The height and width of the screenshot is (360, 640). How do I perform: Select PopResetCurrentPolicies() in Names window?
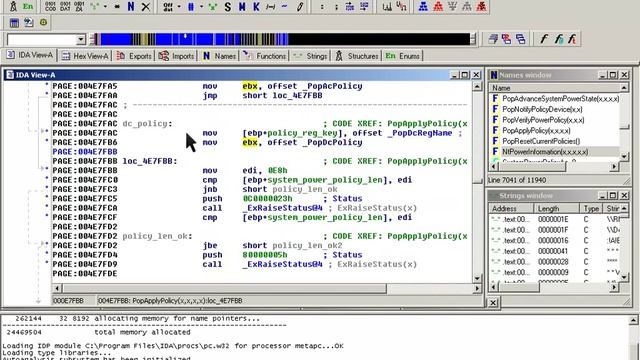tap(541, 141)
